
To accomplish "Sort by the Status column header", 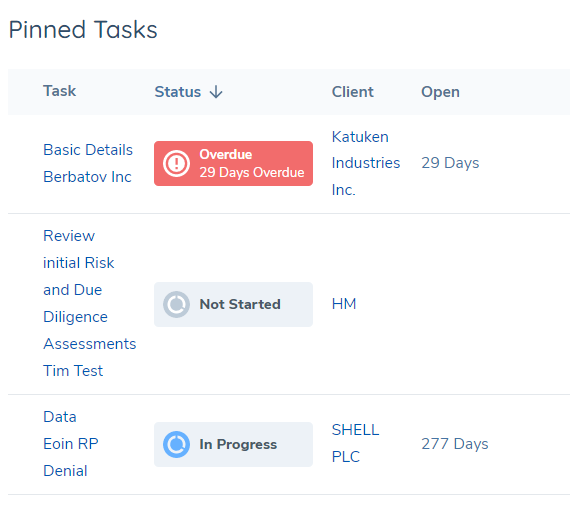I will [x=178, y=92].
